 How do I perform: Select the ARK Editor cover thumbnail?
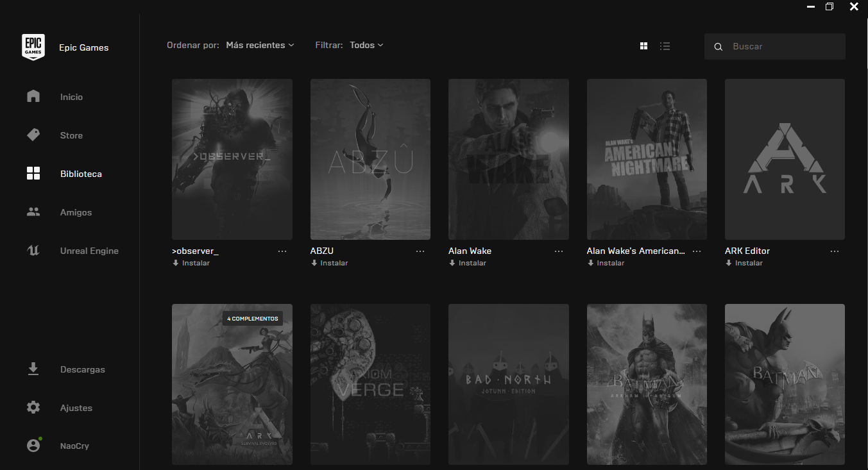(785, 159)
